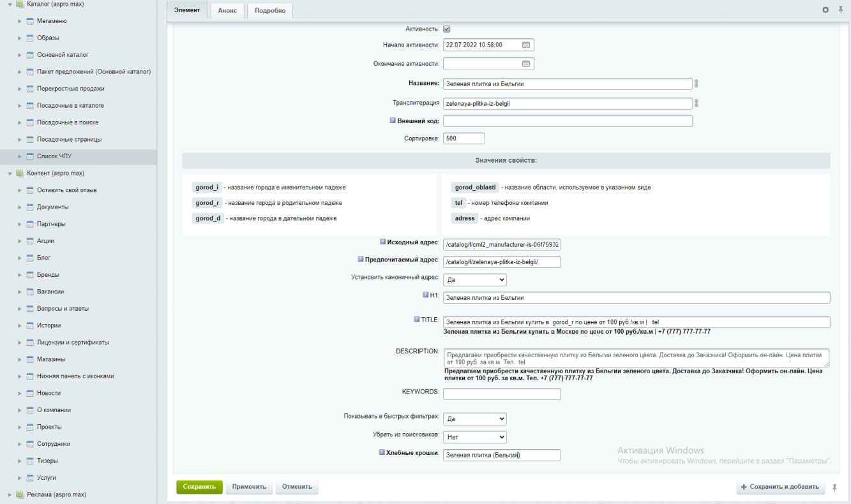This screenshot has width=851, height=504.
Task: Open the Убрать из поисковиков dropdown
Action: (474, 437)
